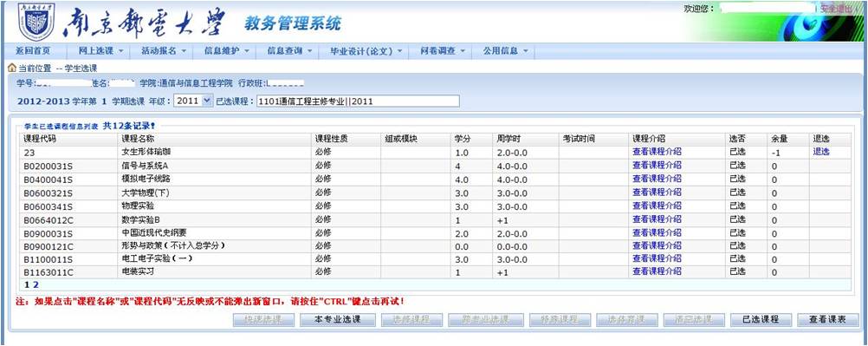View course intro for 电装实习

pyautogui.click(x=657, y=271)
